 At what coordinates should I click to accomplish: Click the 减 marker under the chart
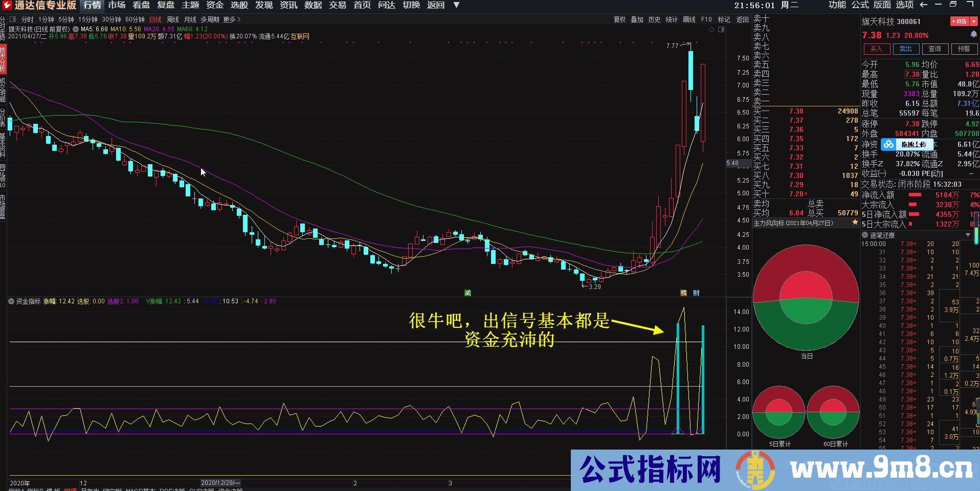[467, 293]
